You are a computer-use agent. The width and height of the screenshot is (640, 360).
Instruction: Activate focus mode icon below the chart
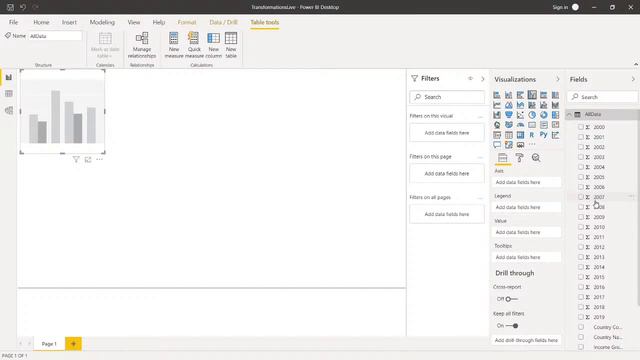[88, 160]
